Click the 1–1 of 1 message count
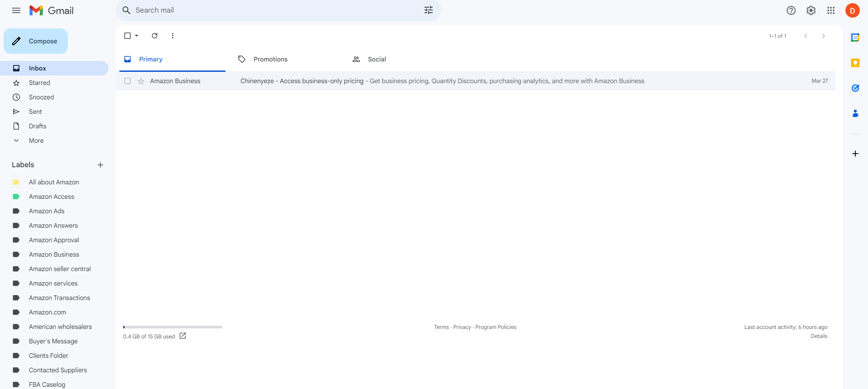Screen dimensions: 868x389 coord(778,36)
